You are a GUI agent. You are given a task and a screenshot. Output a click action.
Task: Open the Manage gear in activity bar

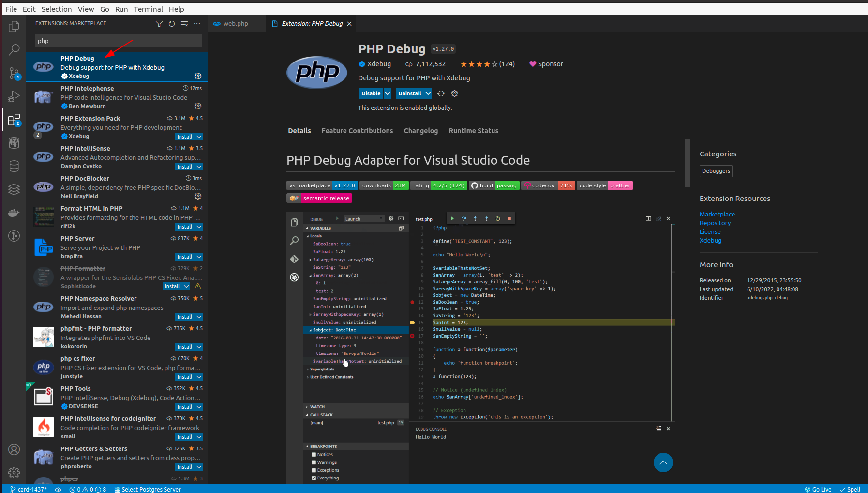(x=14, y=472)
